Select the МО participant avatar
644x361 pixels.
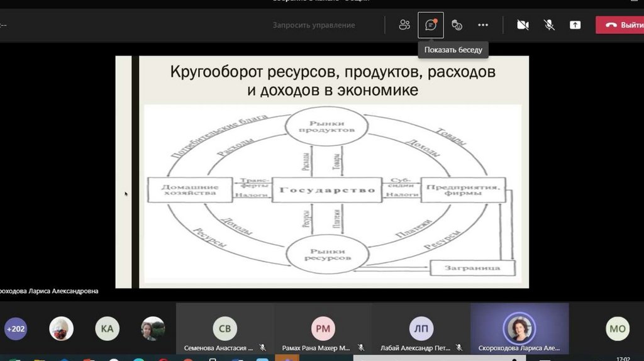(x=618, y=328)
